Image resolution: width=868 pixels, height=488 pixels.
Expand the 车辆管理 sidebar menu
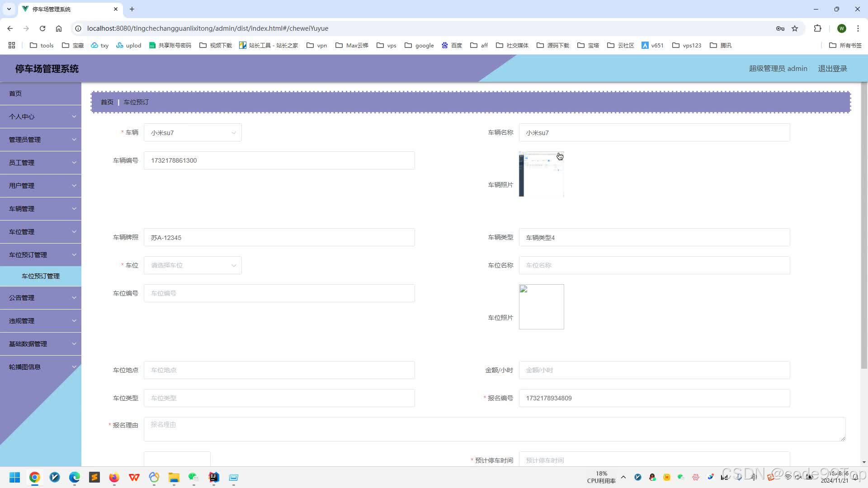point(41,209)
